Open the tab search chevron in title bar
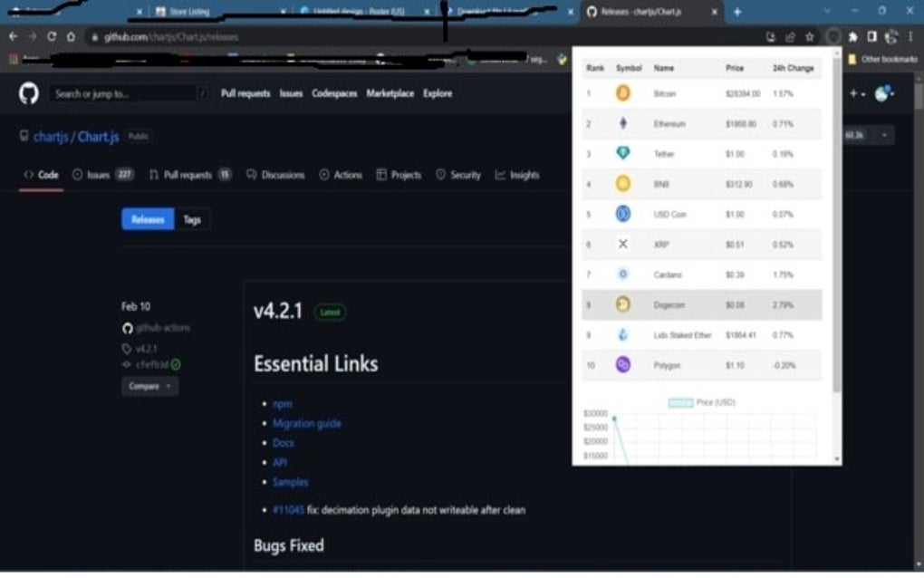 (x=827, y=11)
